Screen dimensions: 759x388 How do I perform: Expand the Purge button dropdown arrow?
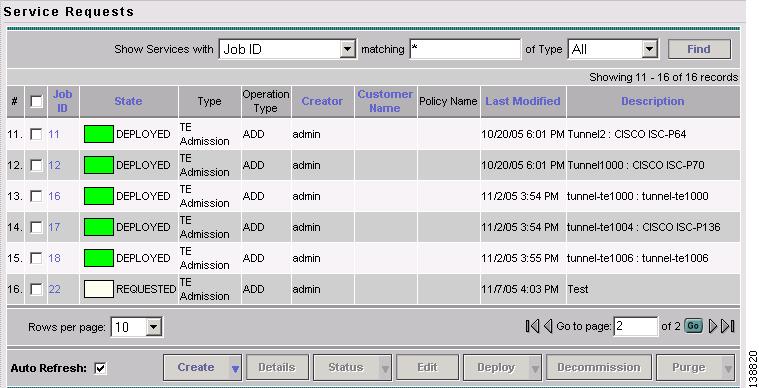(728, 368)
